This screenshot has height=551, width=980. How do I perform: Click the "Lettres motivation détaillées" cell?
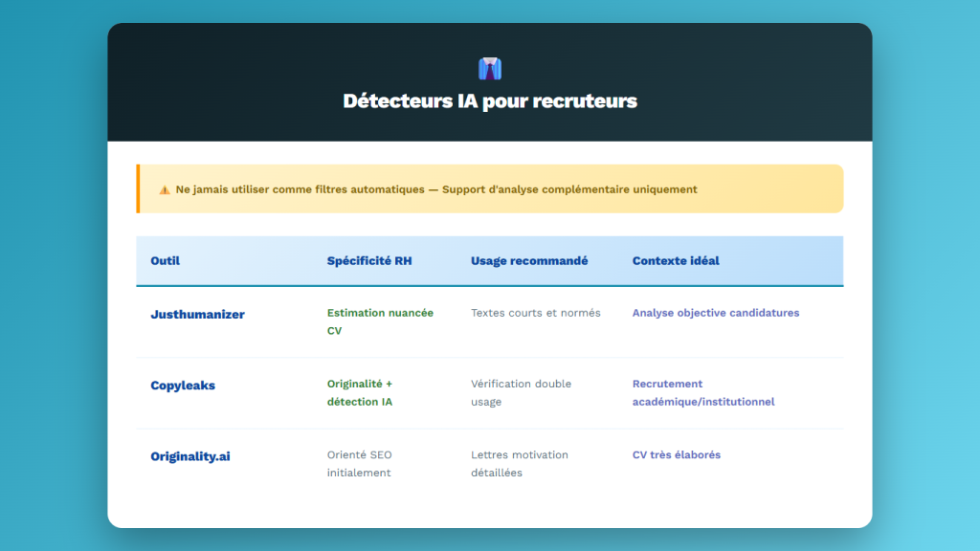point(520,464)
